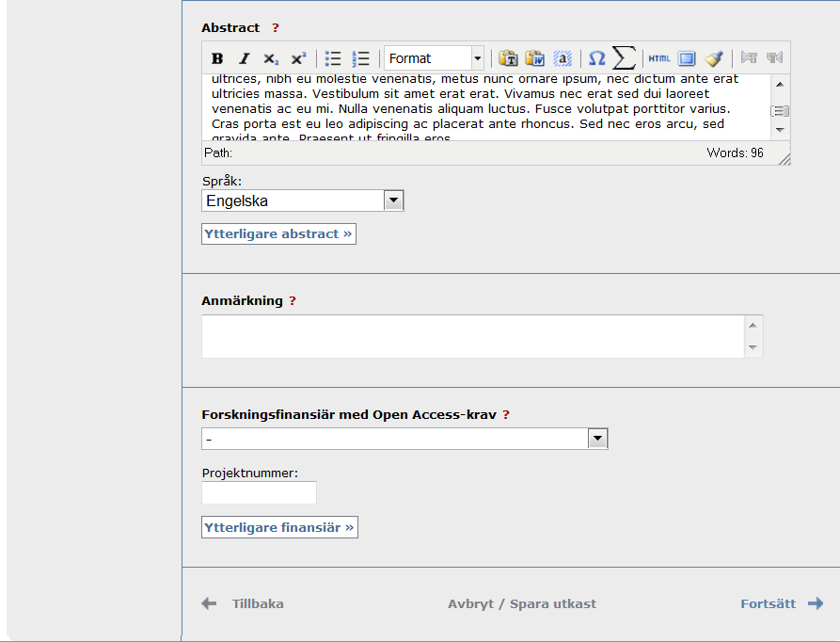Click the editor resize handle corner
This screenshot has height=642, width=840.
click(785, 159)
